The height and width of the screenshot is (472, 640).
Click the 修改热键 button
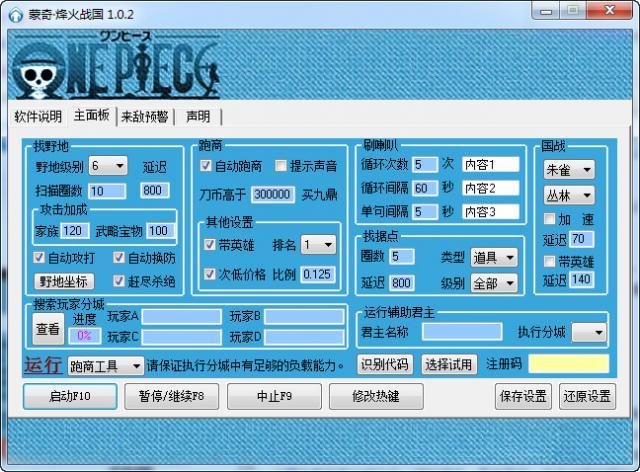[x=376, y=396]
